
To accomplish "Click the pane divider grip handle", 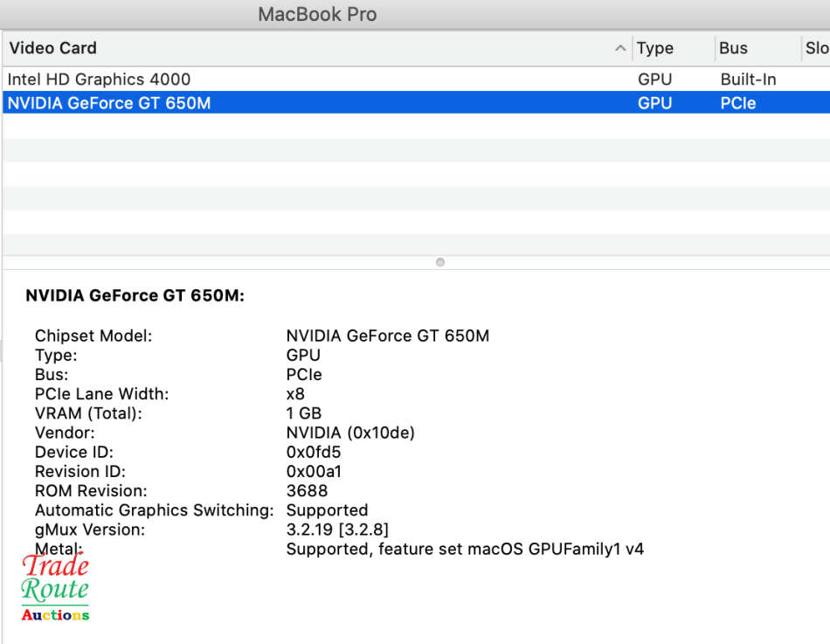I will point(439,261).
